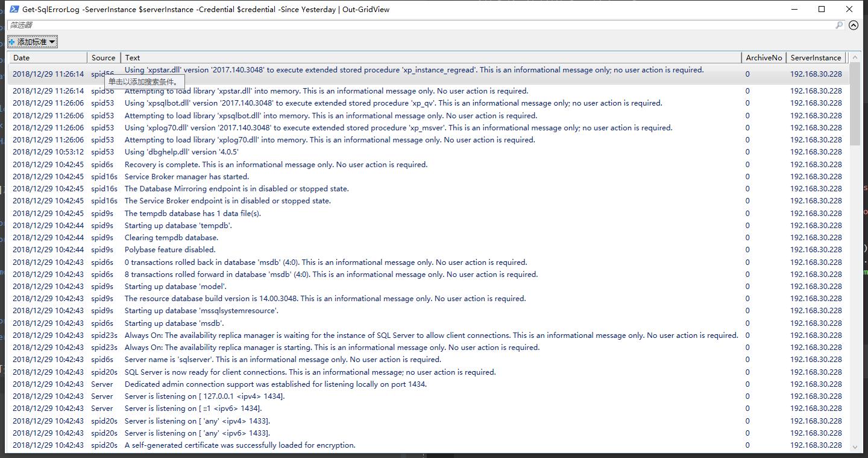Close the Out-GridView window
This screenshot has width=868, height=458.
pos(850,9)
